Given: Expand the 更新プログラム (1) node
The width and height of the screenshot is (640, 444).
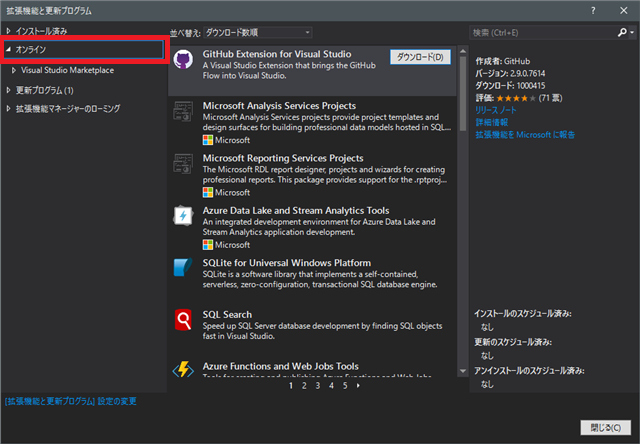Looking at the screenshot, I should click(x=9, y=90).
